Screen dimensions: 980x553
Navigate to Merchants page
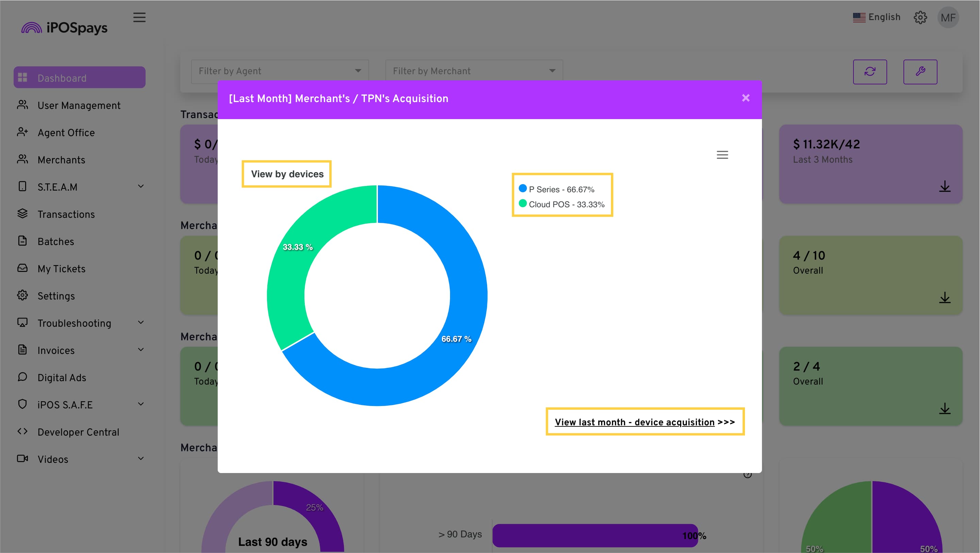[61, 160]
